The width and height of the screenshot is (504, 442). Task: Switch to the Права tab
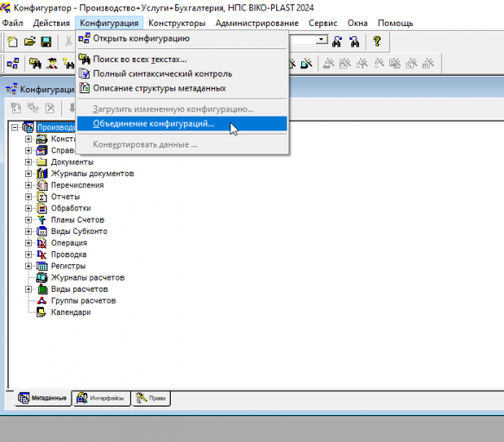(151, 398)
